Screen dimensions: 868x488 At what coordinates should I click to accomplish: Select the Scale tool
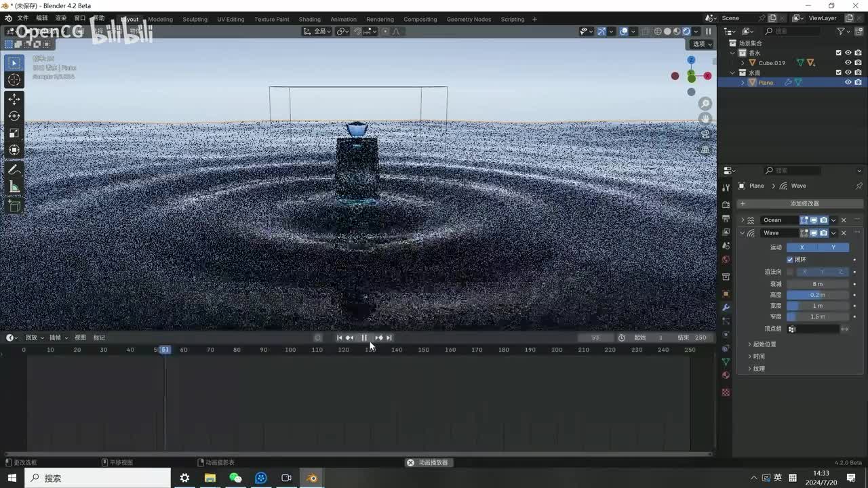tap(14, 133)
